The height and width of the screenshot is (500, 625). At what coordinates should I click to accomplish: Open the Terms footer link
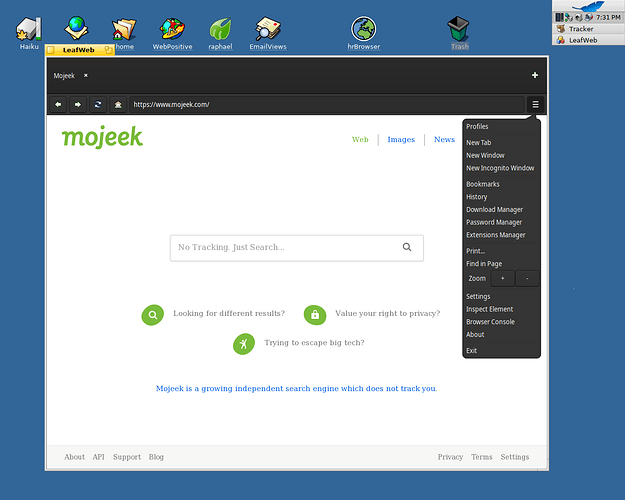(482, 457)
